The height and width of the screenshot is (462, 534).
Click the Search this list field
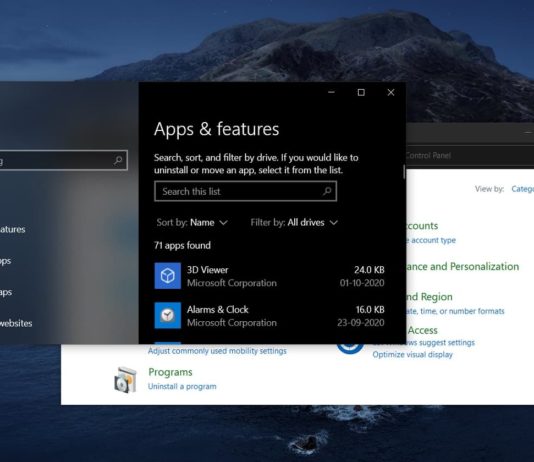(x=246, y=191)
